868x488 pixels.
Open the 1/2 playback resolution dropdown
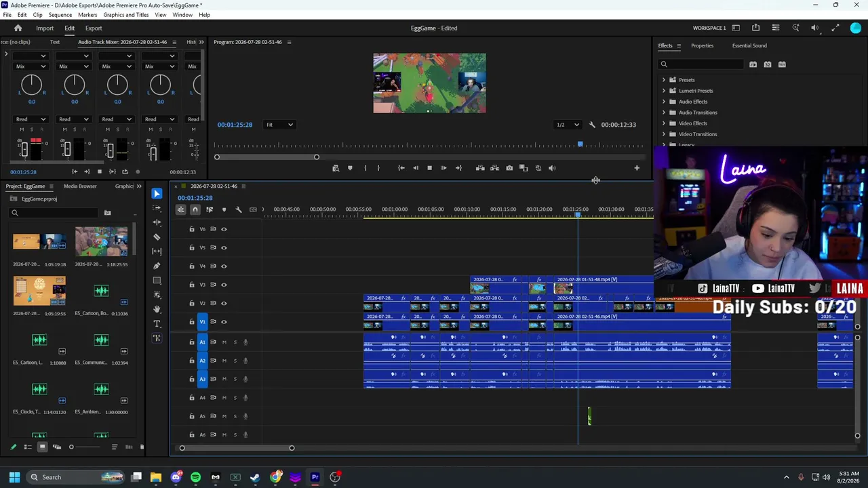[x=568, y=125]
